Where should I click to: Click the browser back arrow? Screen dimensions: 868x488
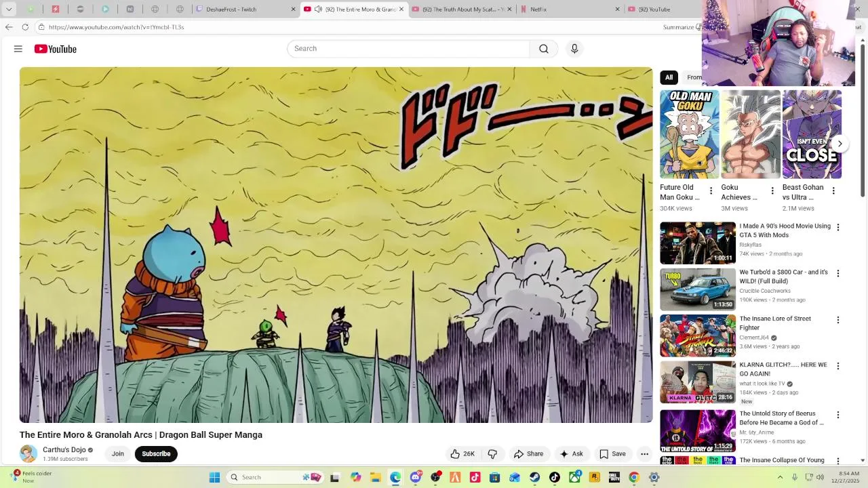click(x=9, y=27)
